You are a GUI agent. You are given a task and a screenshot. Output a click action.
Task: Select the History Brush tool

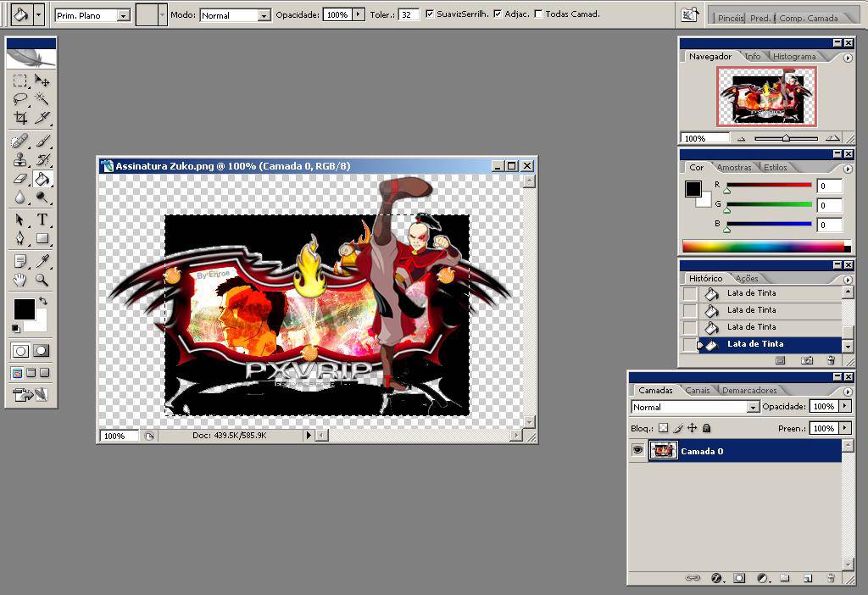tap(42, 160)
